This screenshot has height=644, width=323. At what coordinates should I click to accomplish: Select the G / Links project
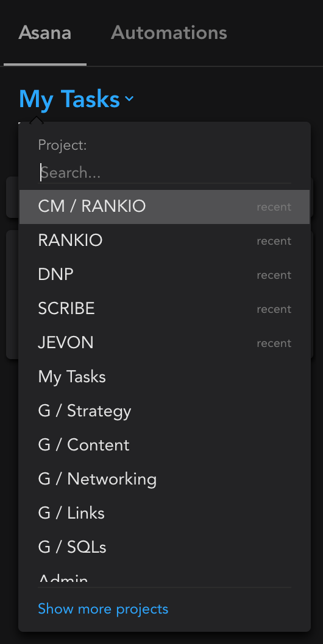pyautogui.click(x=165, y=513)
